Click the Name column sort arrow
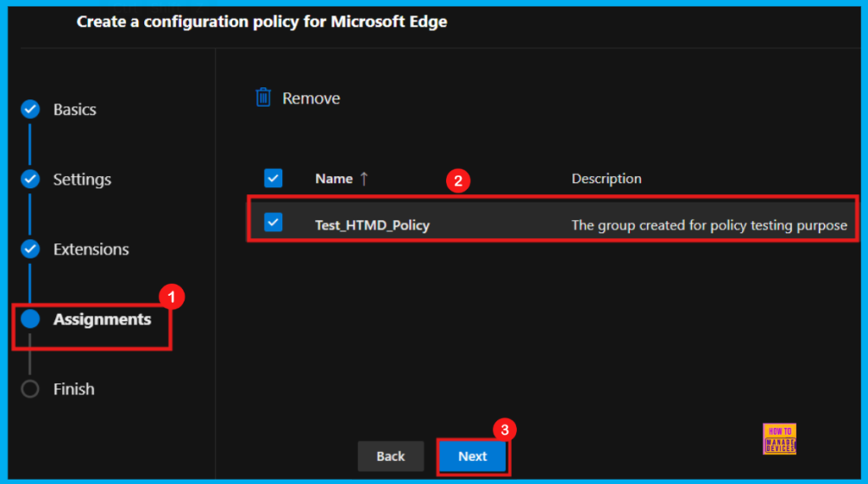The image size is (868, 484). pyautogui.click(x=364, y=179)
